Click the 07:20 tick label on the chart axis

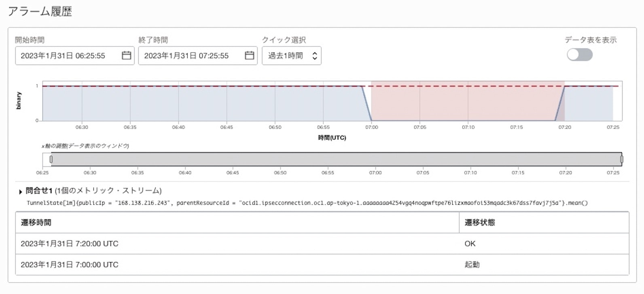[x=565, y=127]
